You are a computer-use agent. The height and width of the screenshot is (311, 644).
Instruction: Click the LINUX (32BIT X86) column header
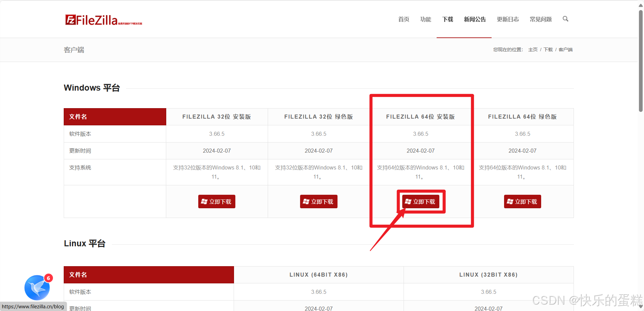pos(489,275)
